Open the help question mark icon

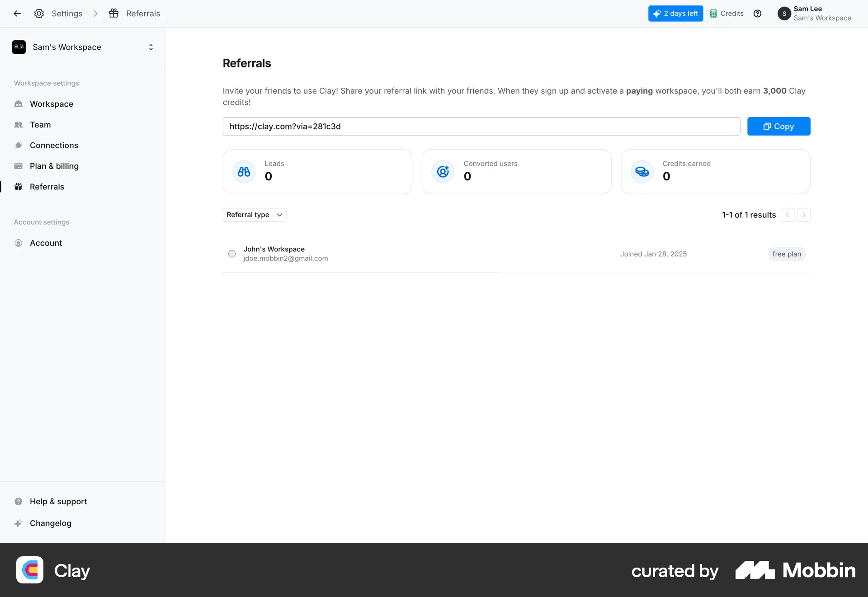tap(758, 14)
